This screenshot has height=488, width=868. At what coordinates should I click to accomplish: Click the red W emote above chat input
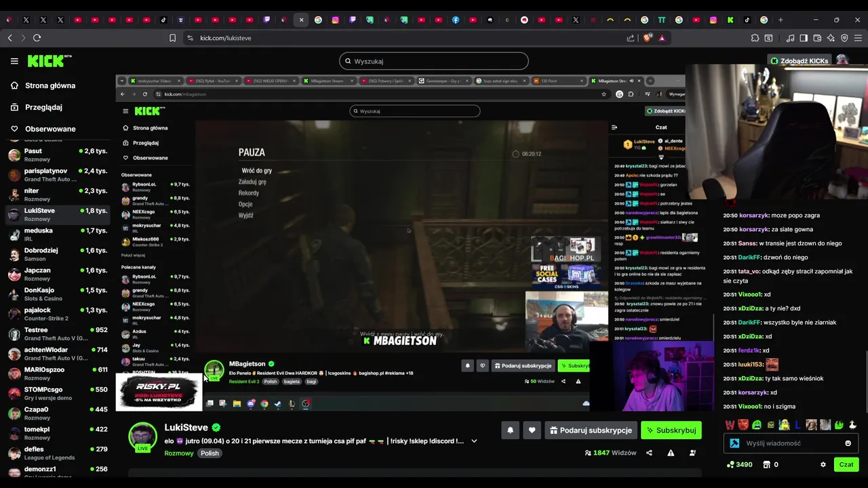pyautogui.click(x=730, y=425)
